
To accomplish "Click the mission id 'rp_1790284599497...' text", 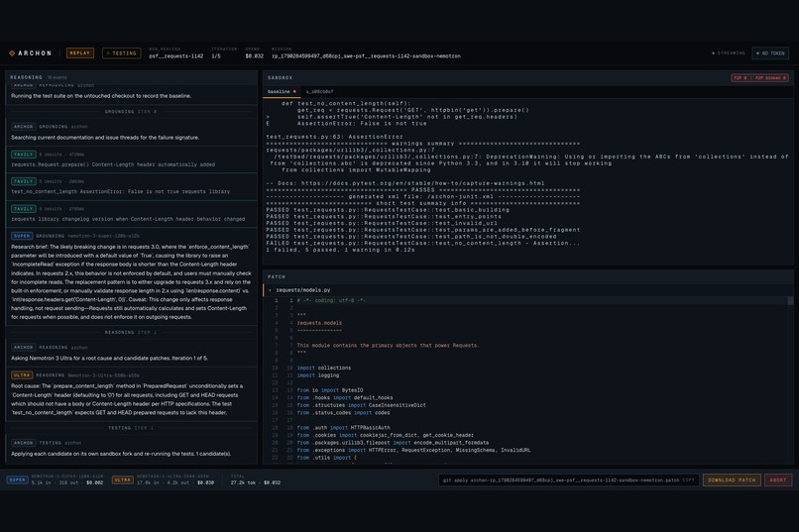I will (366, 56).
